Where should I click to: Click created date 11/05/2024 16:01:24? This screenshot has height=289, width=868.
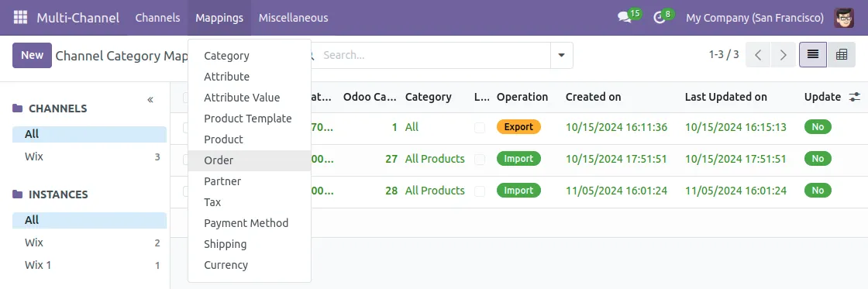(x=616, y=191)
